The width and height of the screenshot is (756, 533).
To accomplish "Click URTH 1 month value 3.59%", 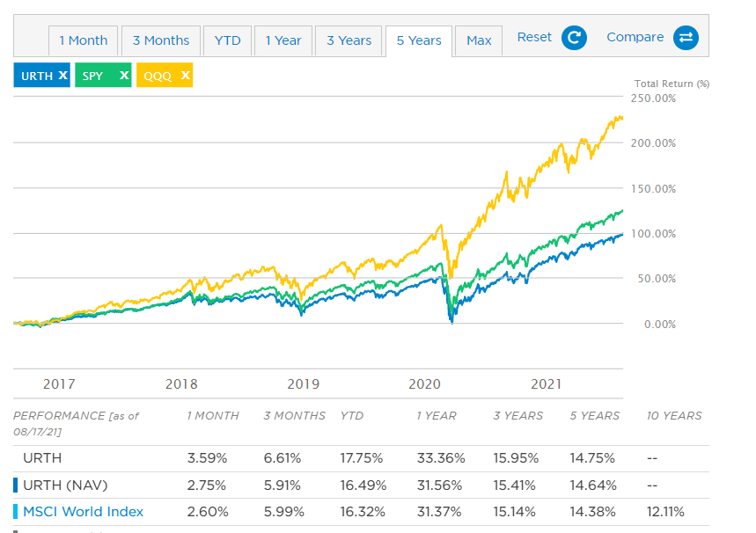I will pos(207,458).
